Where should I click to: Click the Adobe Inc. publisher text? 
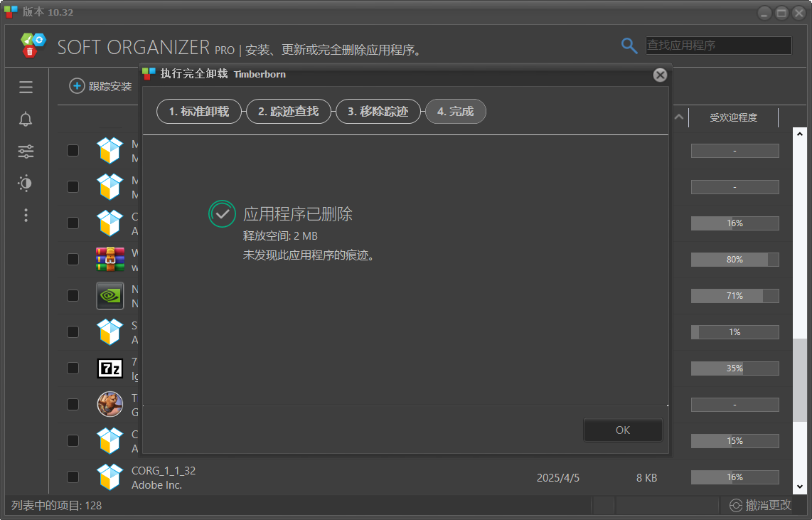[x=156, y=485]
